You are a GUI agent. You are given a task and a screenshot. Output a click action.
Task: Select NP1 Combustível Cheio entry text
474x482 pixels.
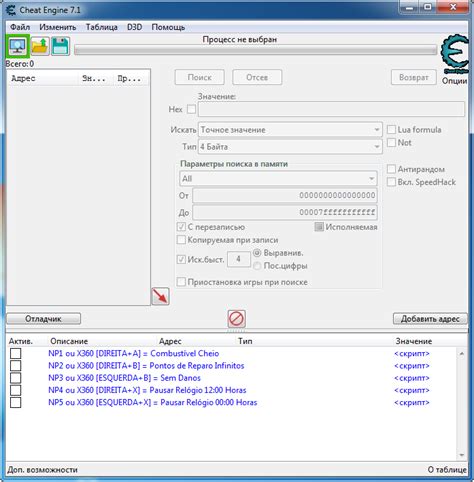tap(133, 353)
